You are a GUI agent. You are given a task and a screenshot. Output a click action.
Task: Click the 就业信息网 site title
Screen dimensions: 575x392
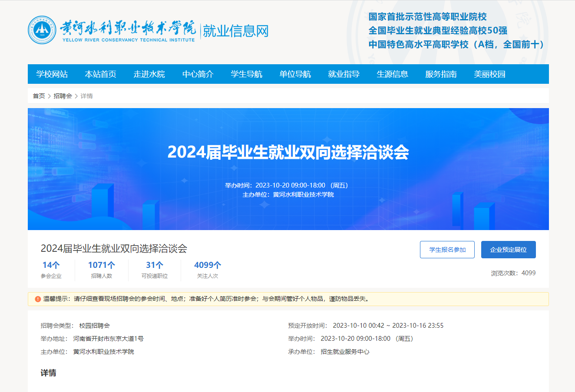[235, 31]
